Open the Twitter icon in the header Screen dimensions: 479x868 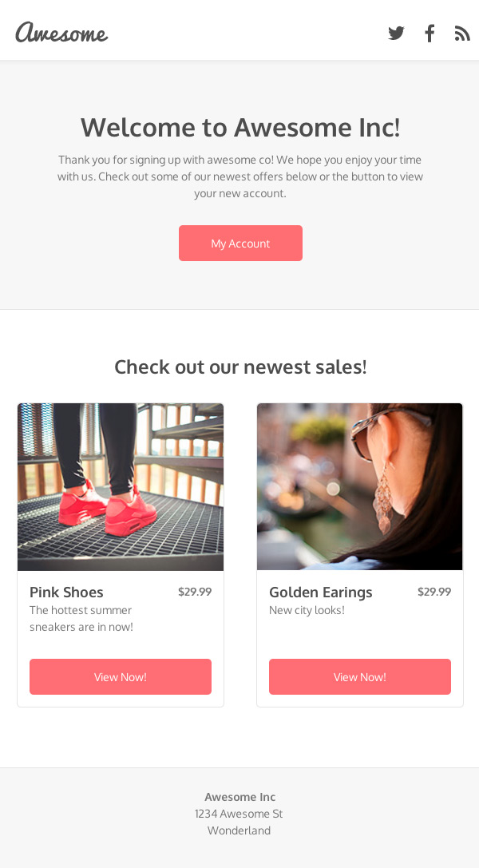[396, 33]
